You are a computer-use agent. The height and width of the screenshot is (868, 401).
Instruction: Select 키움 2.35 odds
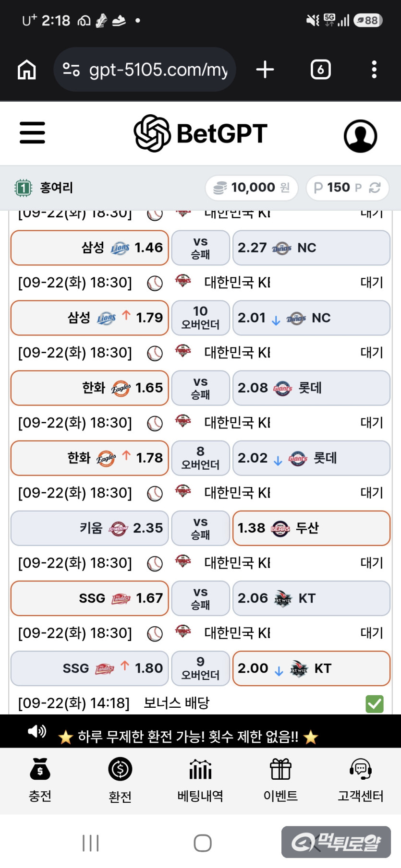pos(90,528)
